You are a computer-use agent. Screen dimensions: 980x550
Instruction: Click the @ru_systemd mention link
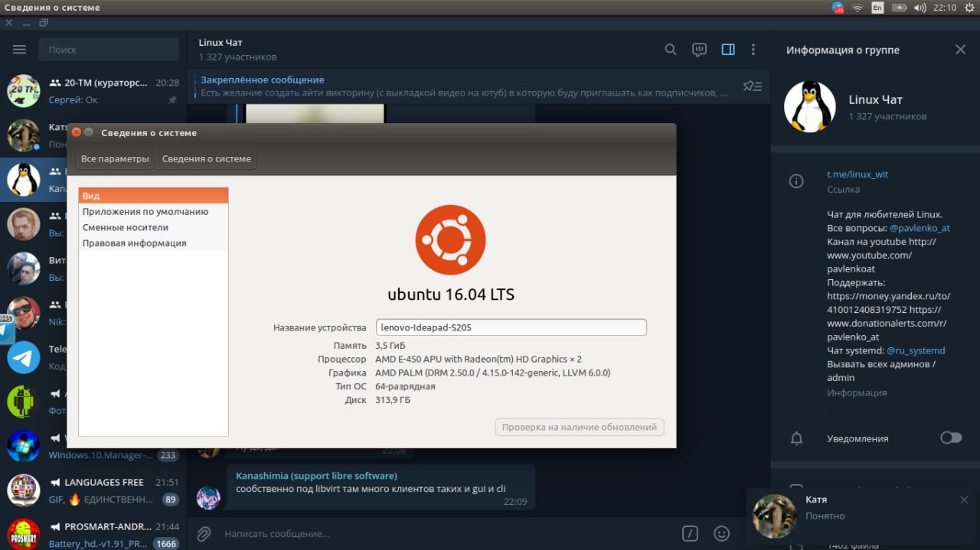click(916, 350)
